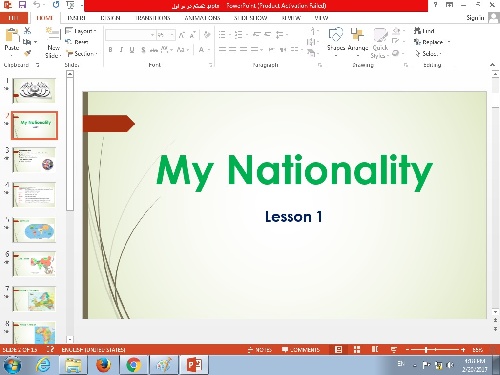Expand Font dialog launcher
500x375 pixels.
(x=210, y=65)
